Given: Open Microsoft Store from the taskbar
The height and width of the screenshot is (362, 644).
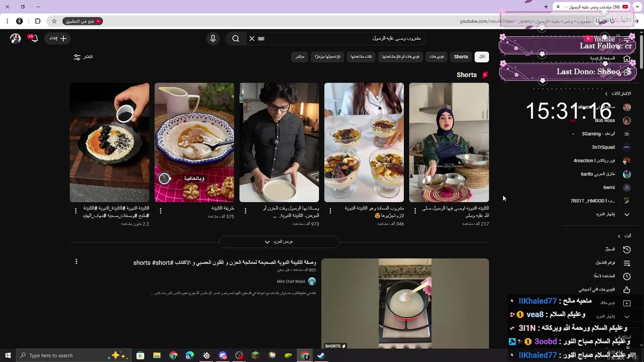Looking at the screenshot, I should tap(140, 355).
